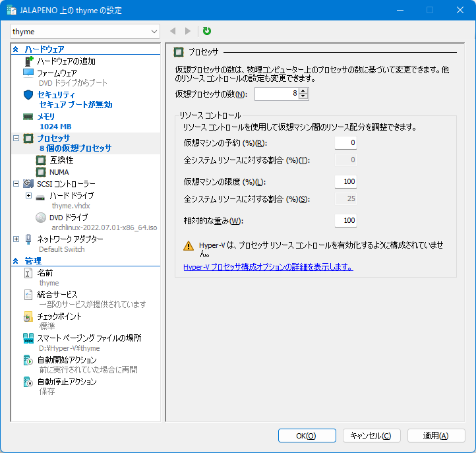This screenshot has width=476, height=453.
Task: Click the thyme.vhdx entry
Action: click(71, 206)
